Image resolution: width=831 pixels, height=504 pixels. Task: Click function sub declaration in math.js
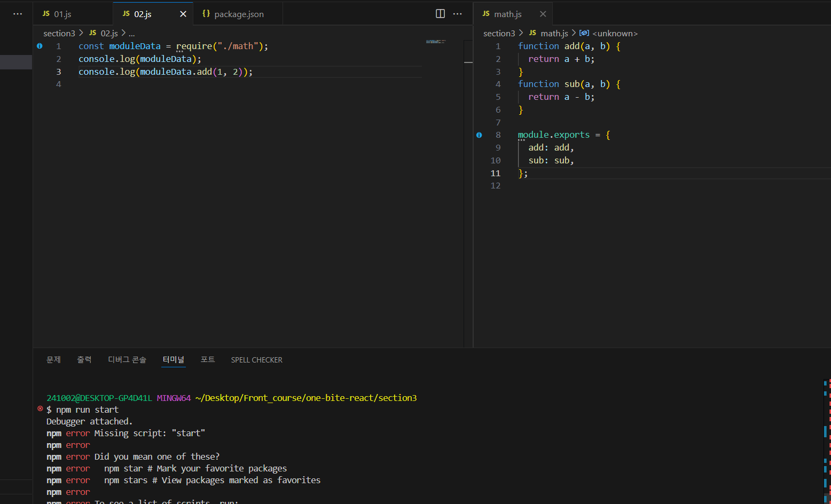pos(569,84)
